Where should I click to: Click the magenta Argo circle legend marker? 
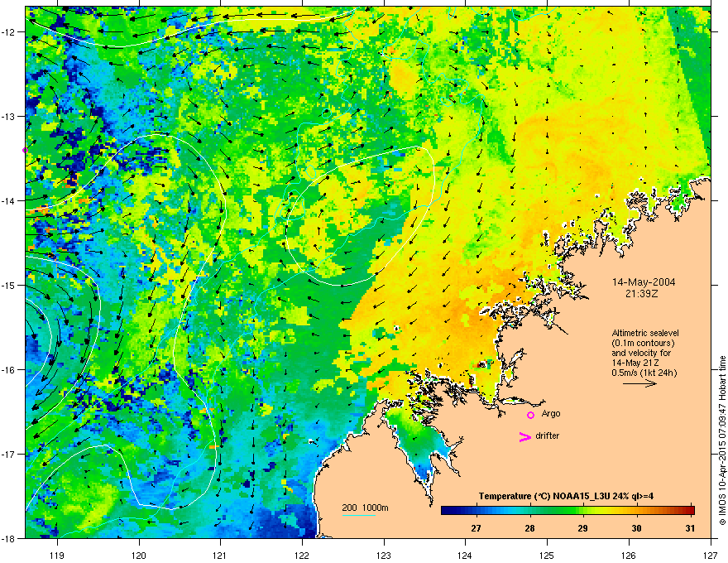pos(530,415)
